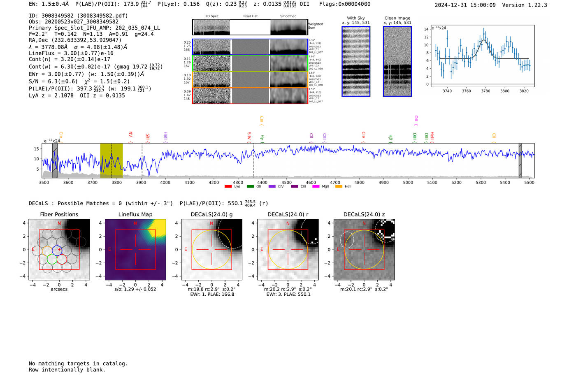Click the Hγ green line marker
576x392 pixels.
pyautogui.click(x=262, y=139)
